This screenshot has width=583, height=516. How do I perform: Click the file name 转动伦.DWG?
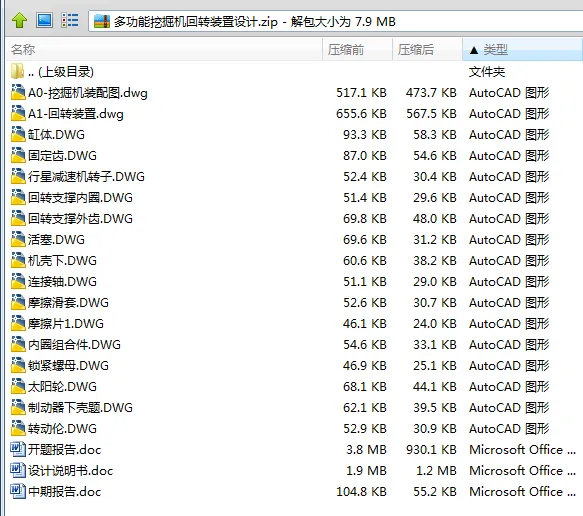click(x=62, y=429)
